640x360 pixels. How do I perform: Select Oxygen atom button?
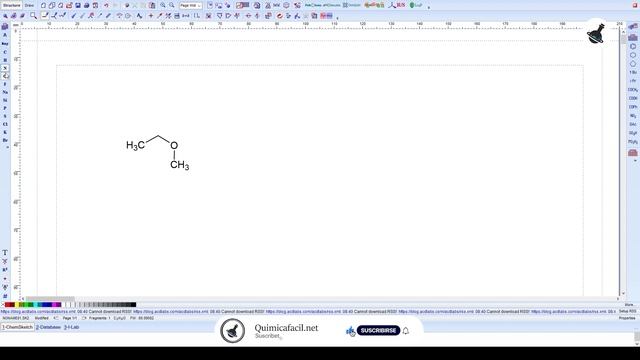click(x=5, y=76)
